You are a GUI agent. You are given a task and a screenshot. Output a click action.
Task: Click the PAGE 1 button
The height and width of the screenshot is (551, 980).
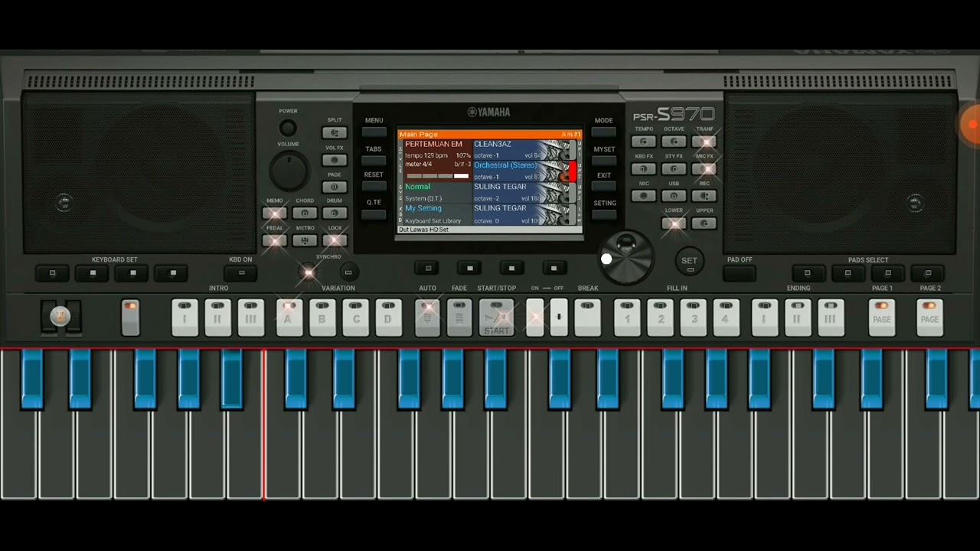click(x=882, y=318)
